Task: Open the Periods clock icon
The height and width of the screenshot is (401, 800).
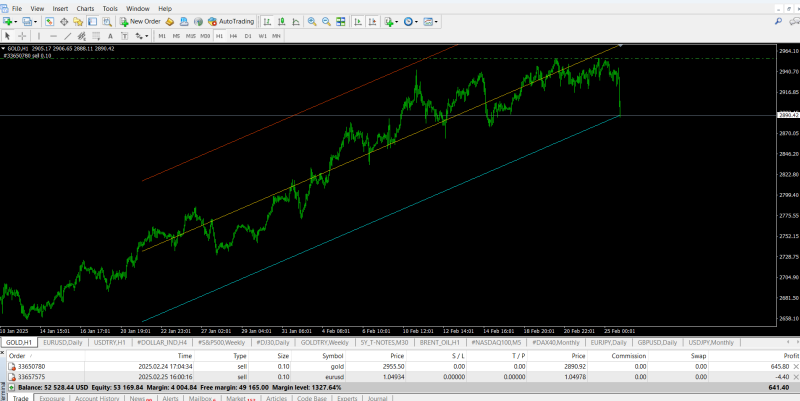Action: (408, 21)
